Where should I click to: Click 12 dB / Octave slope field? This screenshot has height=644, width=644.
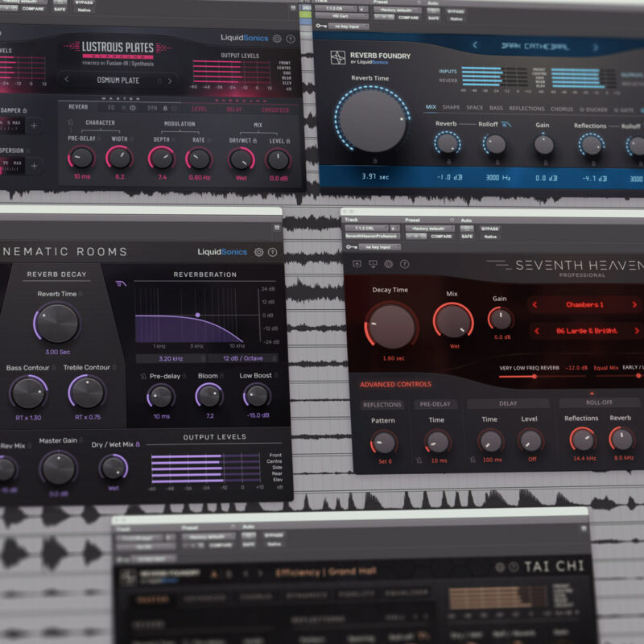243,358
